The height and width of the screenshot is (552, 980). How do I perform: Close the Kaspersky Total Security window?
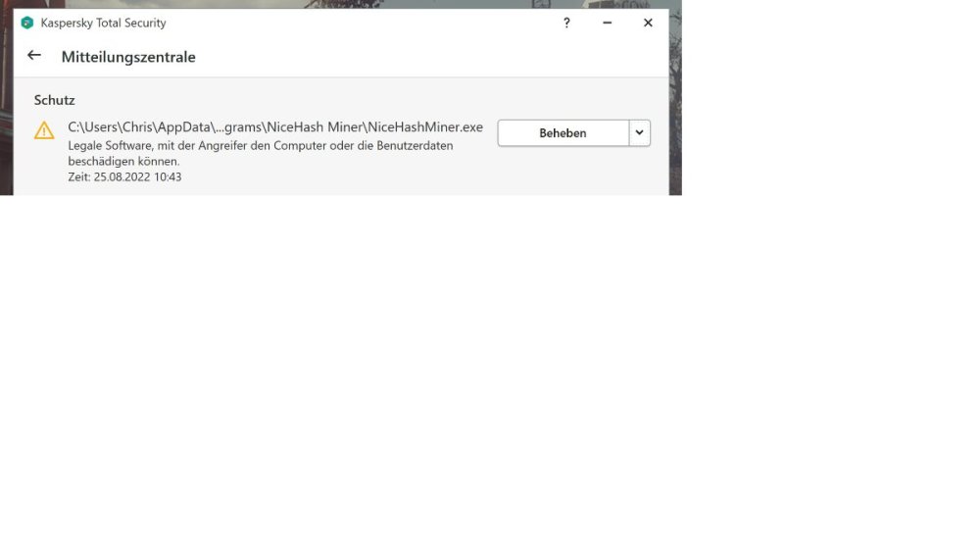(x=648, y=24)
